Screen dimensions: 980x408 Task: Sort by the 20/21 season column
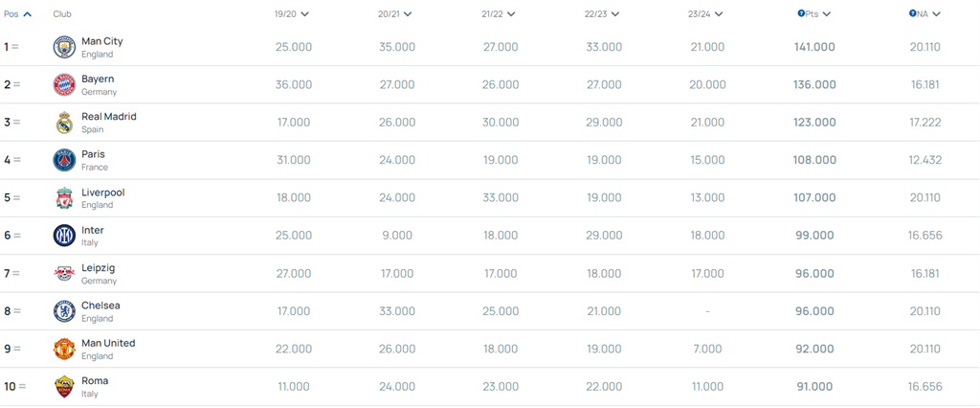tap(395, 14)
